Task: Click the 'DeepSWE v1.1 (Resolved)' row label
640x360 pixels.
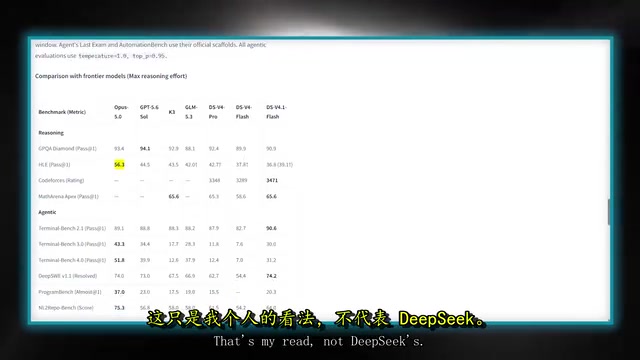Action: (x=68, y=276)
